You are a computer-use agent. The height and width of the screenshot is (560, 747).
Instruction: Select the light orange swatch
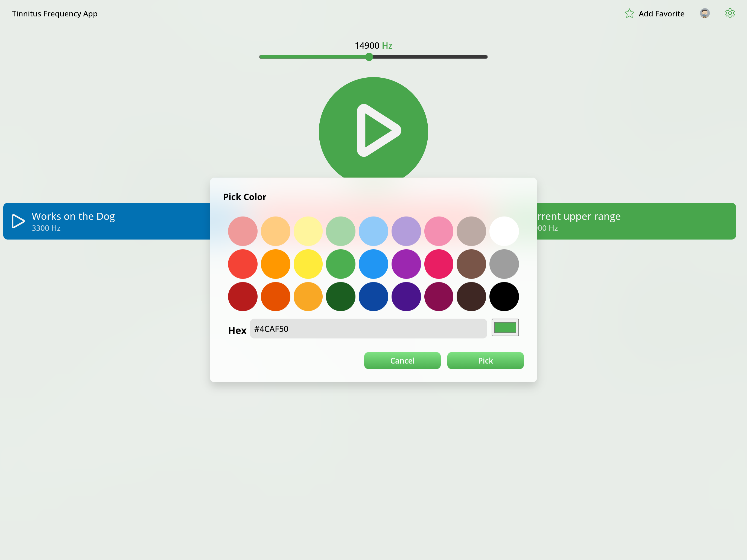(276, 231)
